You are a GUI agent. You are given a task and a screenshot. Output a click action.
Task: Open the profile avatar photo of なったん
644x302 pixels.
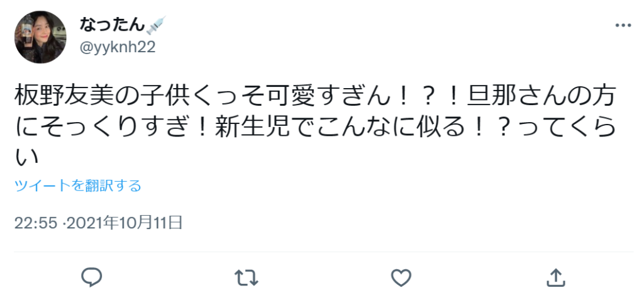click(40, 37)
